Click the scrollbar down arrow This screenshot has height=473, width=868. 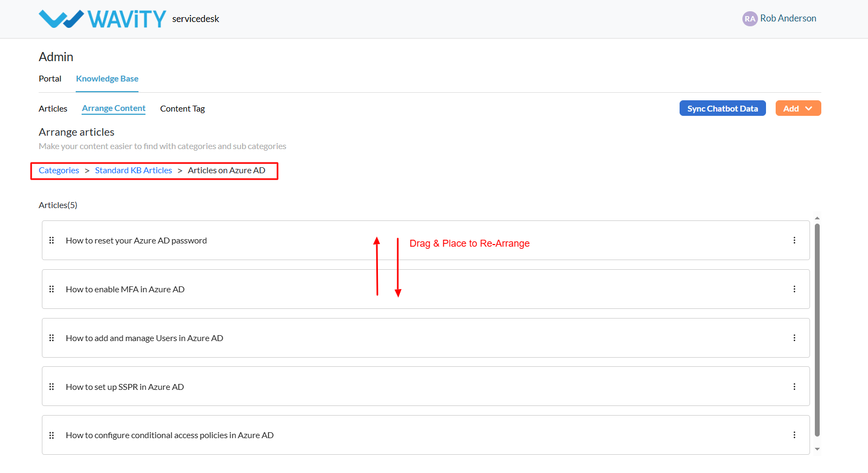[x=817, y=449]
